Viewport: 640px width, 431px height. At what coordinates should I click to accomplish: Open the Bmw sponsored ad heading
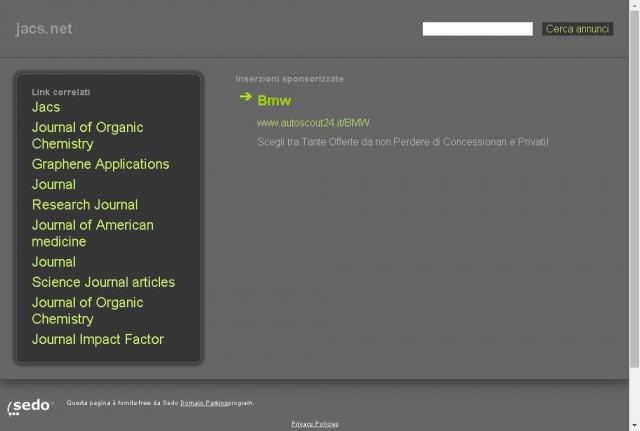coord(274,100)
